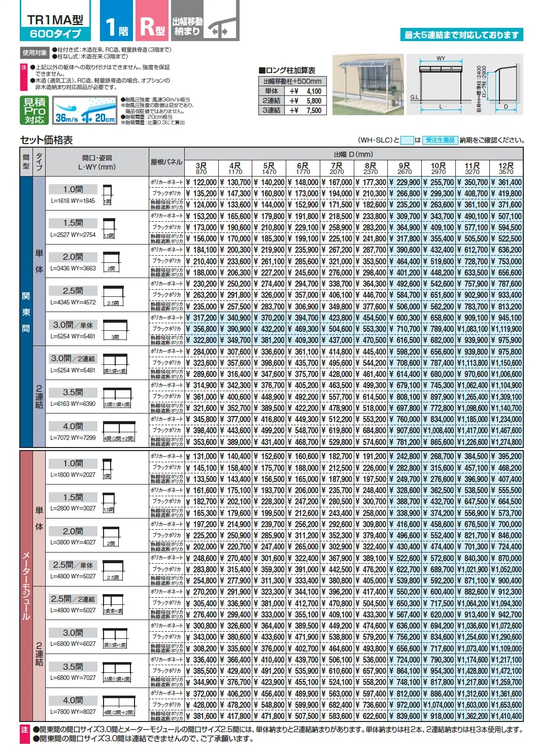Click the frame diagram in the L=1800 row

click(x=107, y=469)
